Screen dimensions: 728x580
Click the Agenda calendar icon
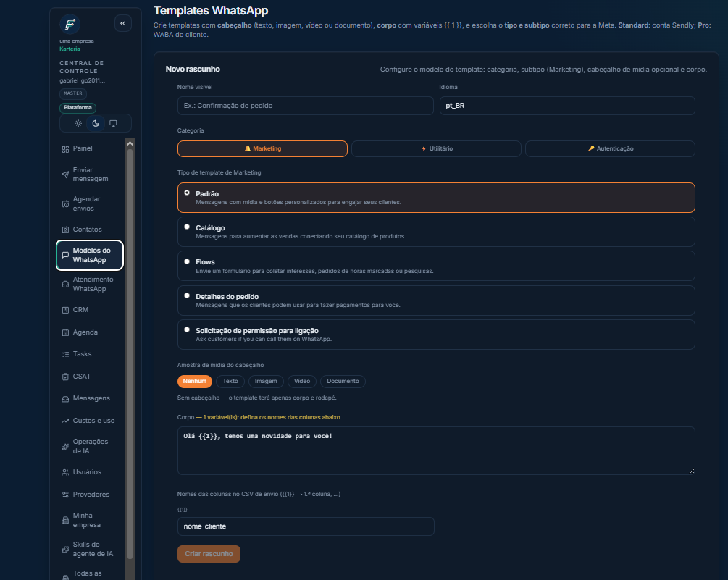pos(65,332)
